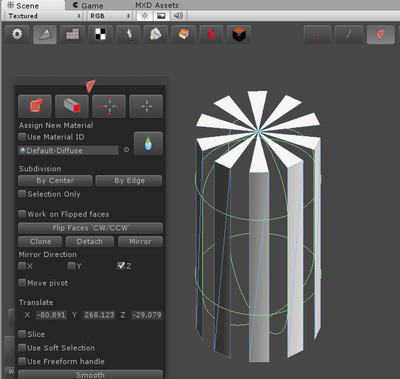Uncheck the Z mirror direction checkbox

click(x=121, y=266)
